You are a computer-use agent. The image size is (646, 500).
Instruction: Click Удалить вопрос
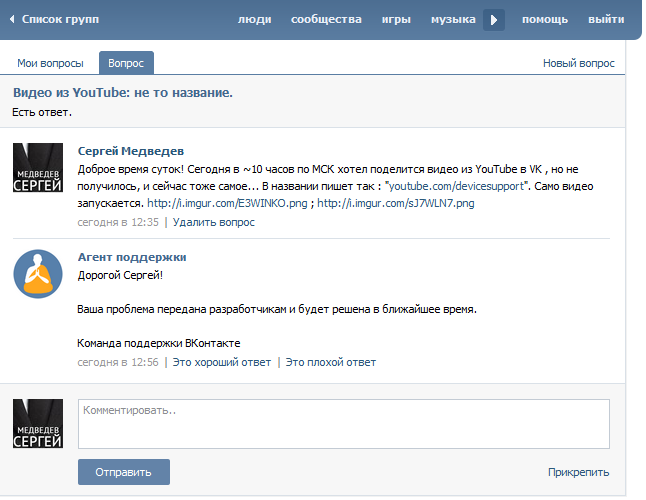point(214,222)
